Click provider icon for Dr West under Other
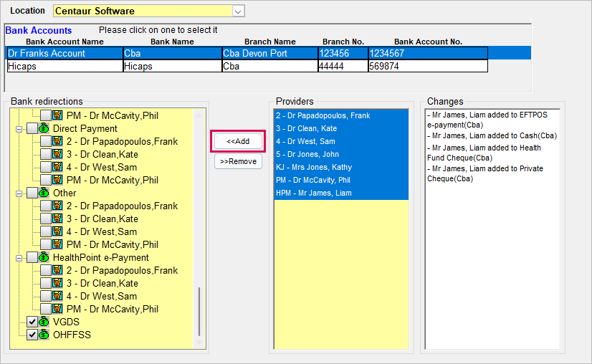The width and height of the screenshot is (592, 364). click(x=57, y=231)
